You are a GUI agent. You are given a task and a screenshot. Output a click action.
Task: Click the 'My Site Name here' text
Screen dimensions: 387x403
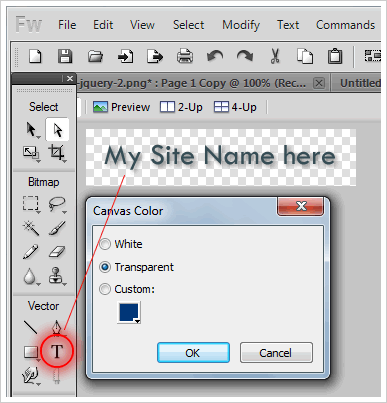click(x=220, y=157)
